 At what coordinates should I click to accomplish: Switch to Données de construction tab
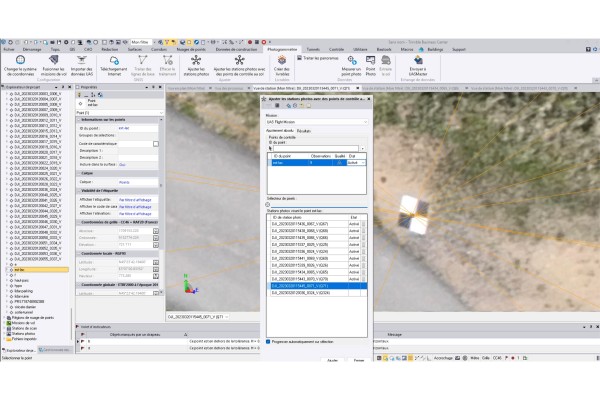coord(236,49)
